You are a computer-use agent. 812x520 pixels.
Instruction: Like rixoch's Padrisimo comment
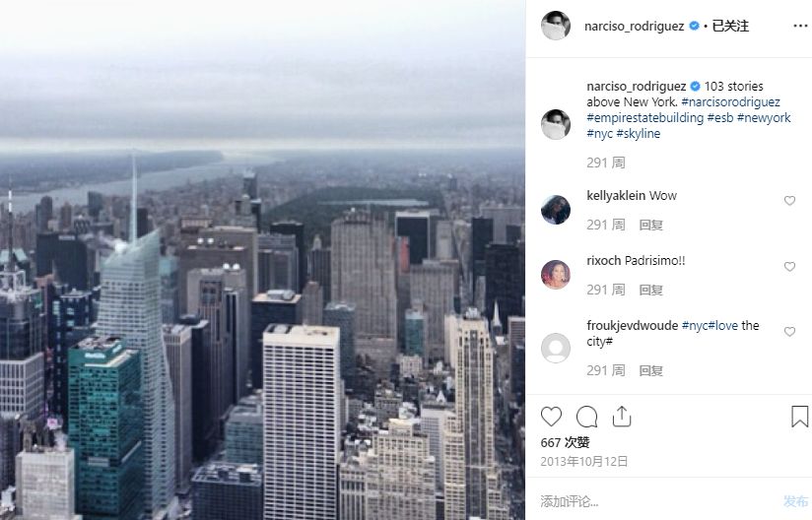789,267
